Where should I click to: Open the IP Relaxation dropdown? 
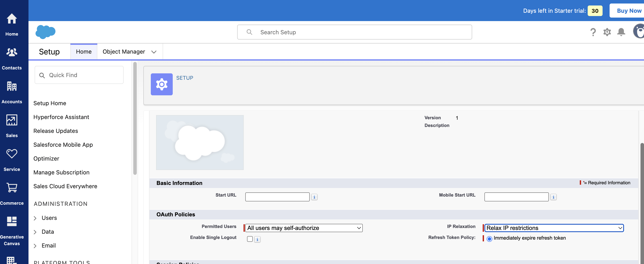click(554, 228)
